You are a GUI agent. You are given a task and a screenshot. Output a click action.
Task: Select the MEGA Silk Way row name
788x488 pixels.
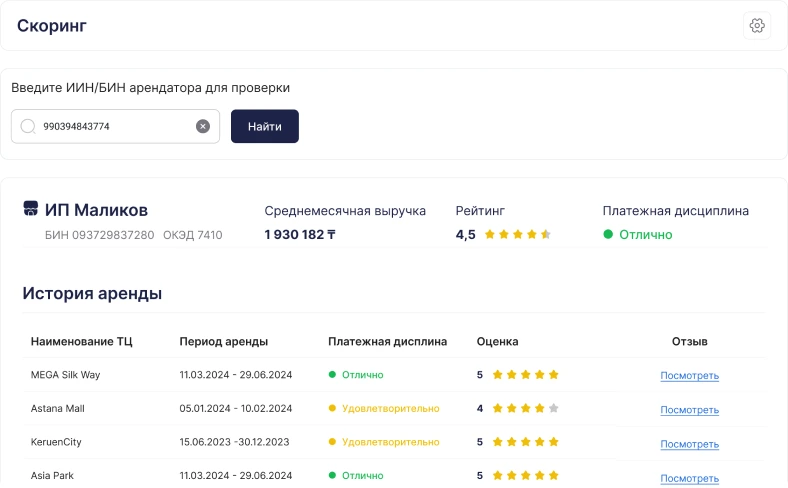pyautogui.click(x=65, y=375)
